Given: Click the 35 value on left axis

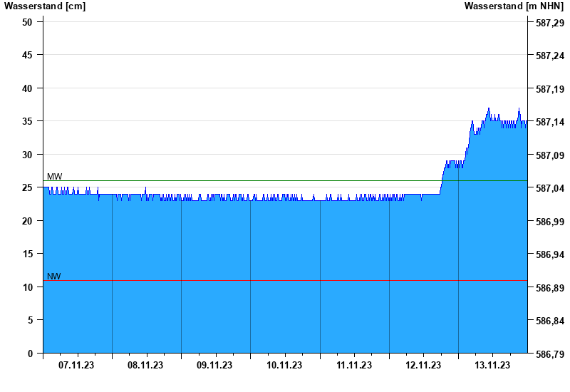Looking at the screenshot, I should (x=27, y=121).
